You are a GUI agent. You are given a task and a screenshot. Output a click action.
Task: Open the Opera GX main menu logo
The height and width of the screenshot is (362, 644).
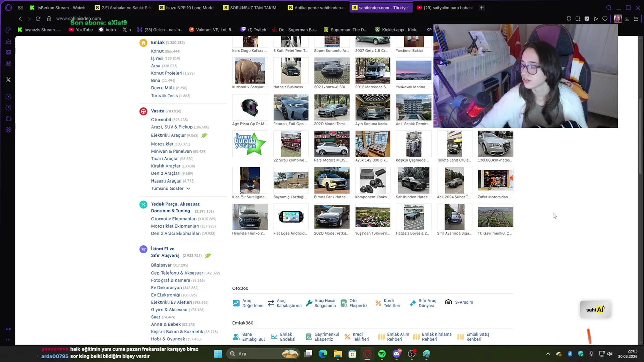[x=8, y=8]
